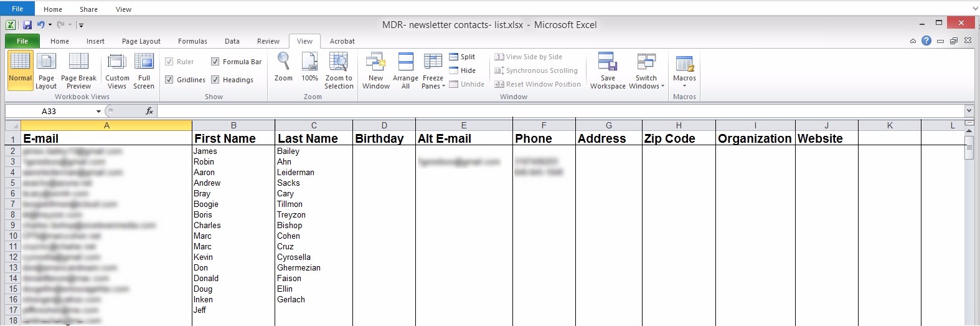Click the Name Box showing A33
Image resolution: width=980 pixels, height=326 pixels.
49,111
